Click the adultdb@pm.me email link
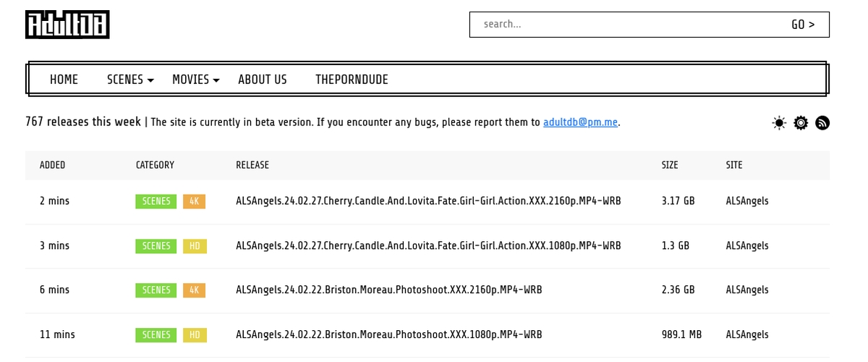Image resolution: width=868 pixels, height=362 pixels. pos(580,122)
